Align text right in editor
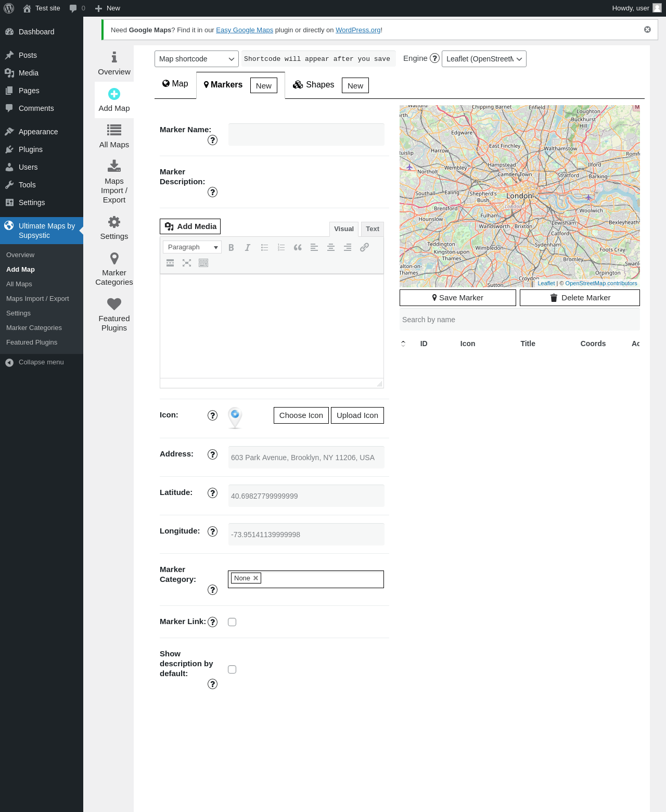The width and height of the screenshot is (666, 812). 348,247
